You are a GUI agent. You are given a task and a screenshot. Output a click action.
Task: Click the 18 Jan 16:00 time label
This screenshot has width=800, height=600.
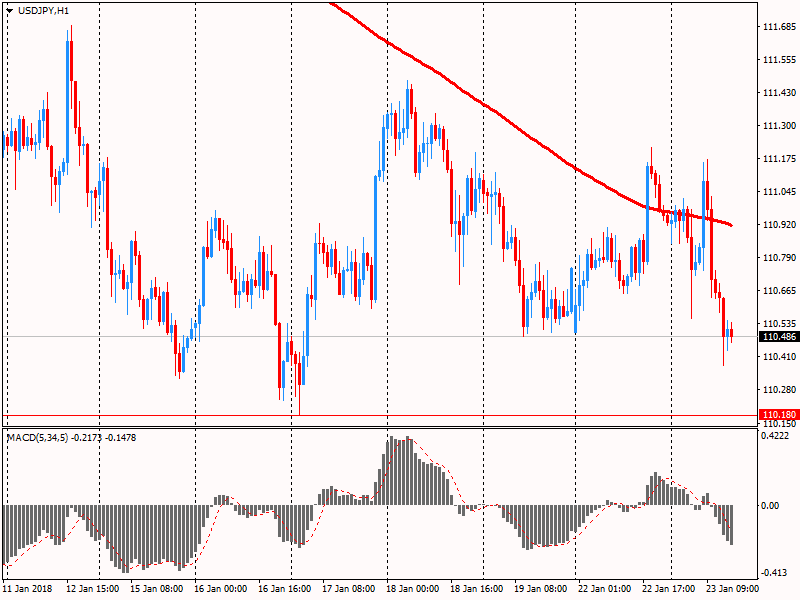[477, 588]
